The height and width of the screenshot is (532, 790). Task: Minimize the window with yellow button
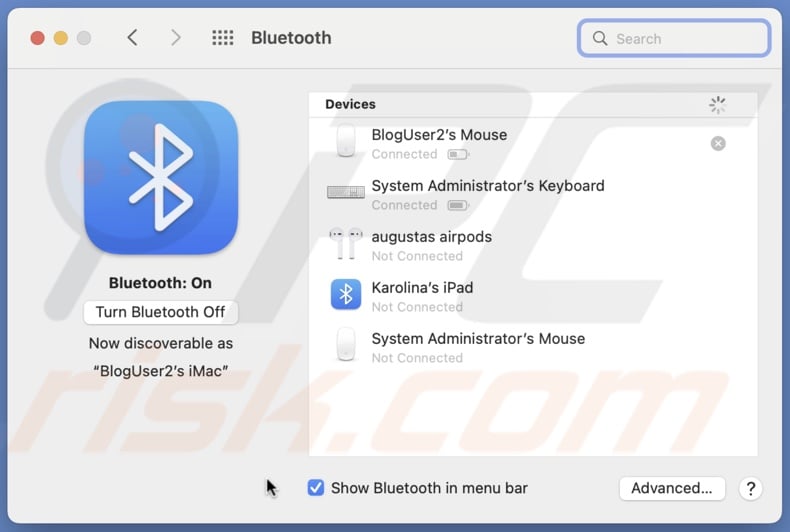(x=60, y=38)
